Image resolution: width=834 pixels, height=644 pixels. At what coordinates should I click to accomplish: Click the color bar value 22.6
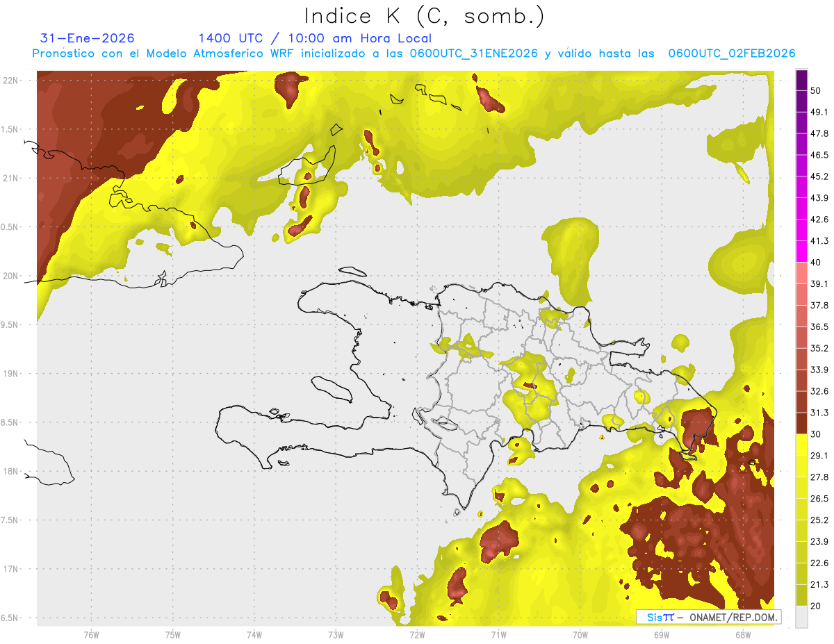[819, 563]
